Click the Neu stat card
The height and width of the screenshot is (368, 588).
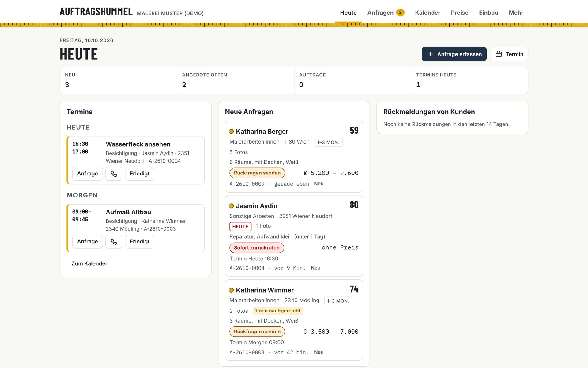pos(118,80)
